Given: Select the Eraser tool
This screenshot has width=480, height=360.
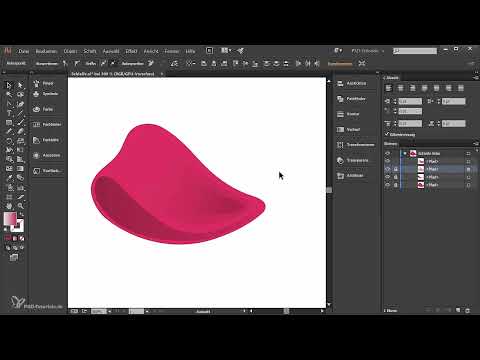Looking at the screenshot, I should click(20, 132).
